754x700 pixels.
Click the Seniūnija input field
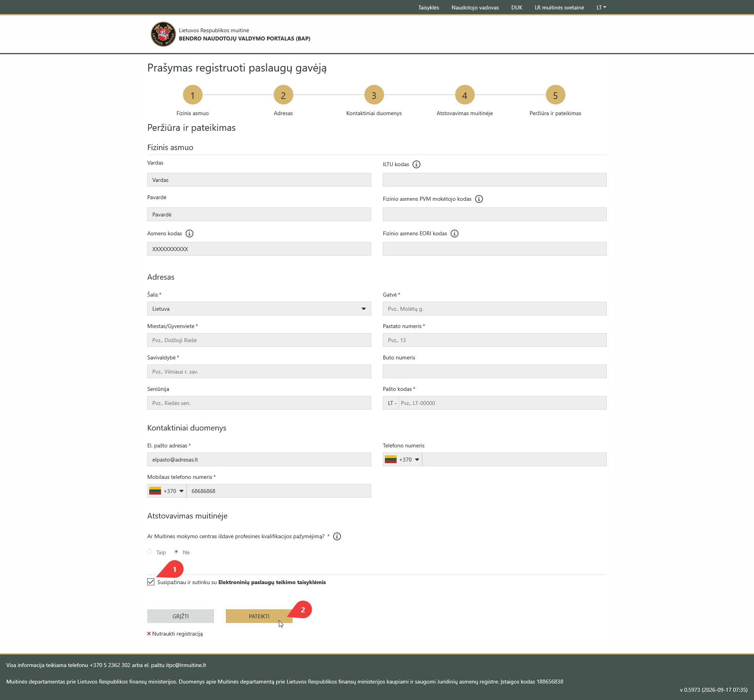(x=259, y=403)
